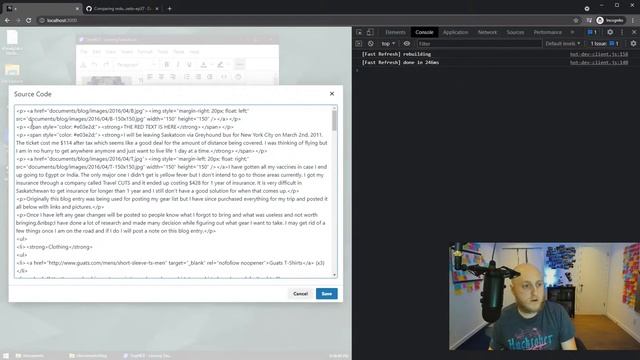The width and height of the screenshot is (640, 360).
Task: Click the scrollbar up arrow in source code box
Action: pos(335,108)
